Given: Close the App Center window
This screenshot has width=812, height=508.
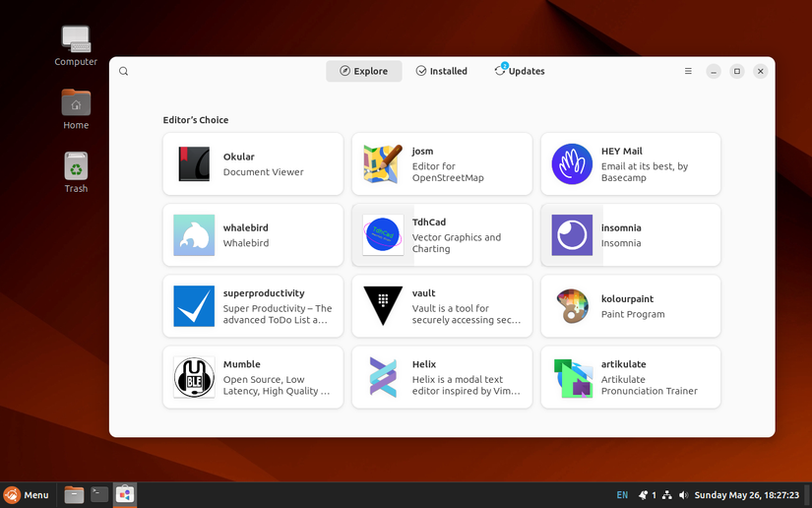Looking at the screenshot, I should coord(760,71).
